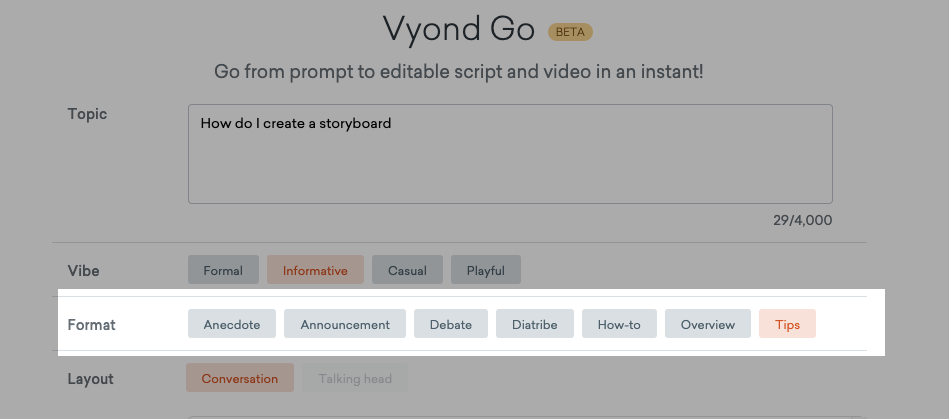Click the 29/4,000 character counter
949x419 pixels.
[x=803, y=220]
